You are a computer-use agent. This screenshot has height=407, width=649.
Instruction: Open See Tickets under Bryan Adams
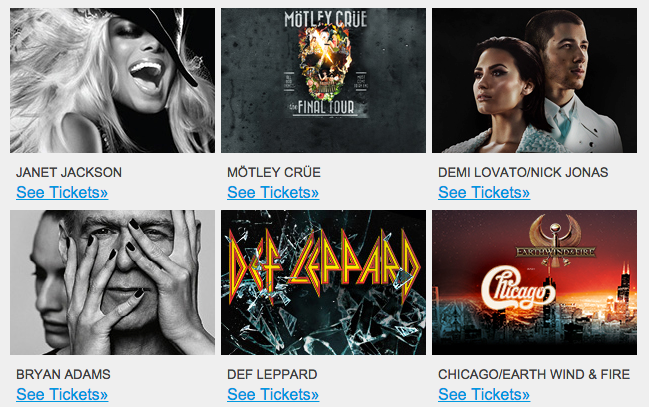click(x=62, y=395)
